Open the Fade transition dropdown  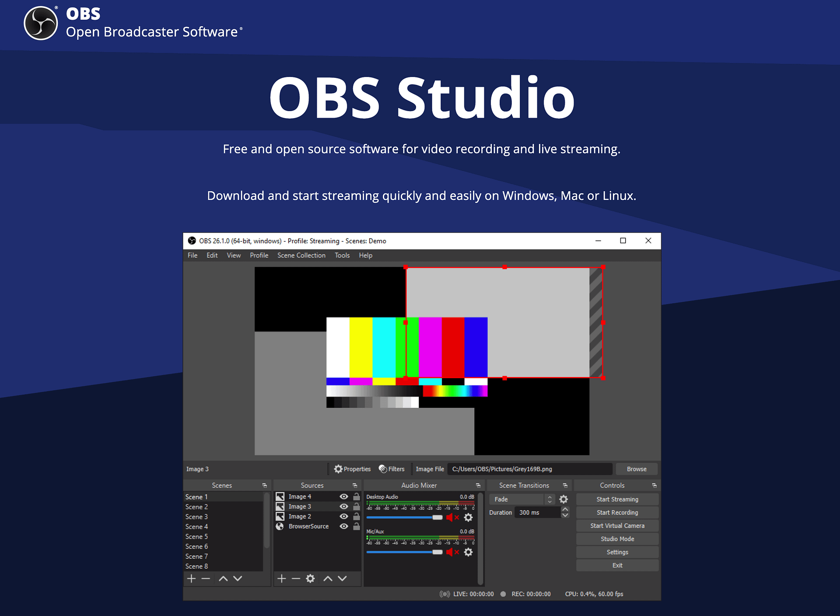tap(521, 499)
